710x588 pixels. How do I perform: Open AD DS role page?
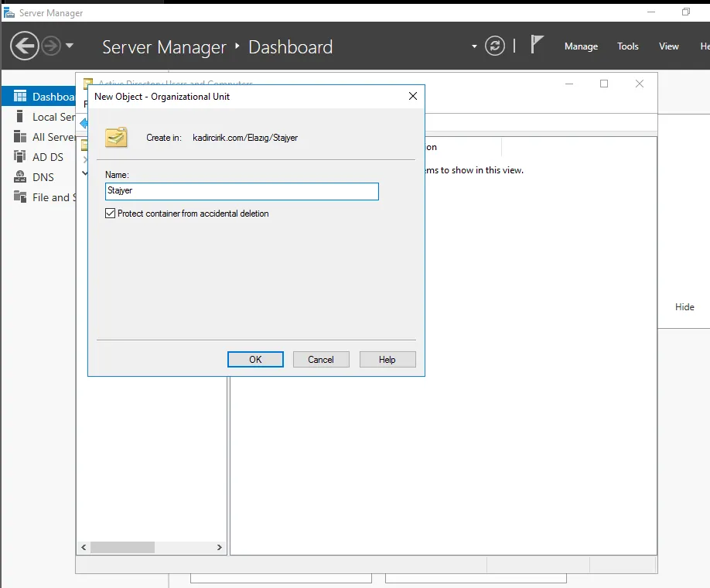pos(39,157)
